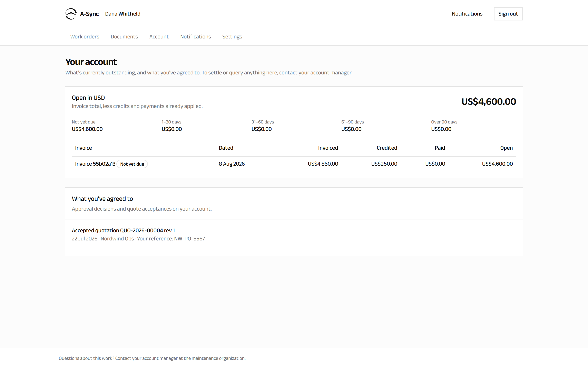Open Notifications link next to Sign out
The image size is (588, 368).
coord(467,14)
